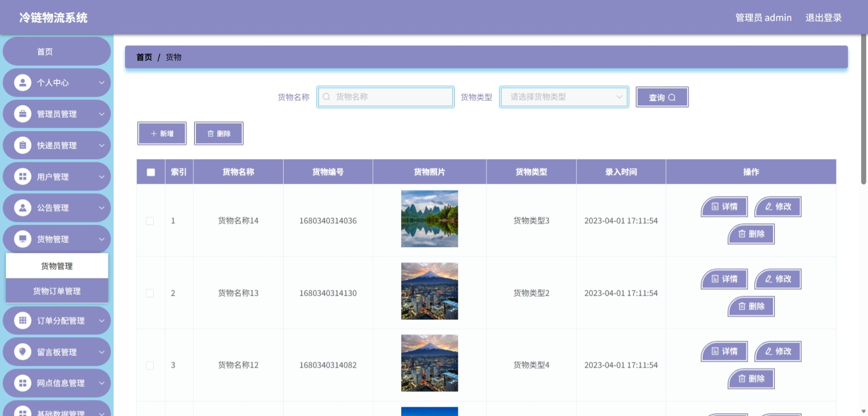868x416 pixels.
Task: Click 退出登录 in header
Action: tap(823, 18)
